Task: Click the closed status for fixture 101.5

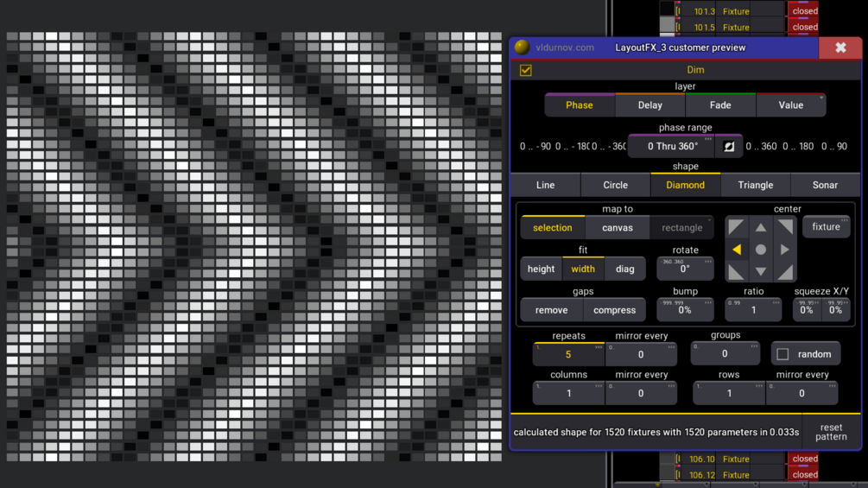Action: [804, 27]
